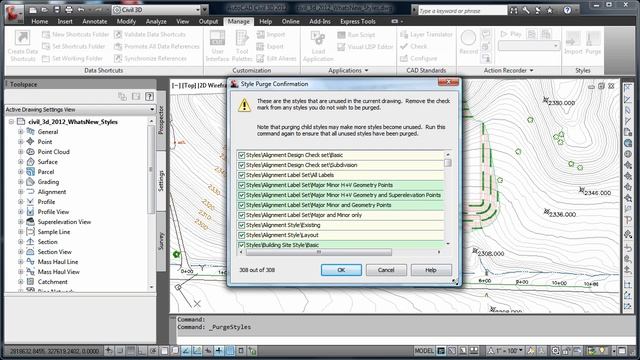This screenshot has height=360, width=640.
Task: Open the Output ribbon tab
Action: [208, 21]
